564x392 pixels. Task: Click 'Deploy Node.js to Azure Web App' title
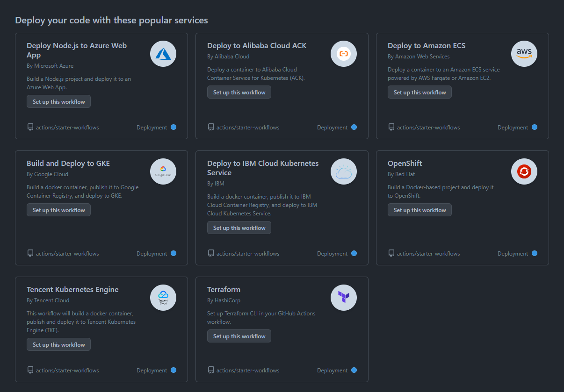click(77, 50)
